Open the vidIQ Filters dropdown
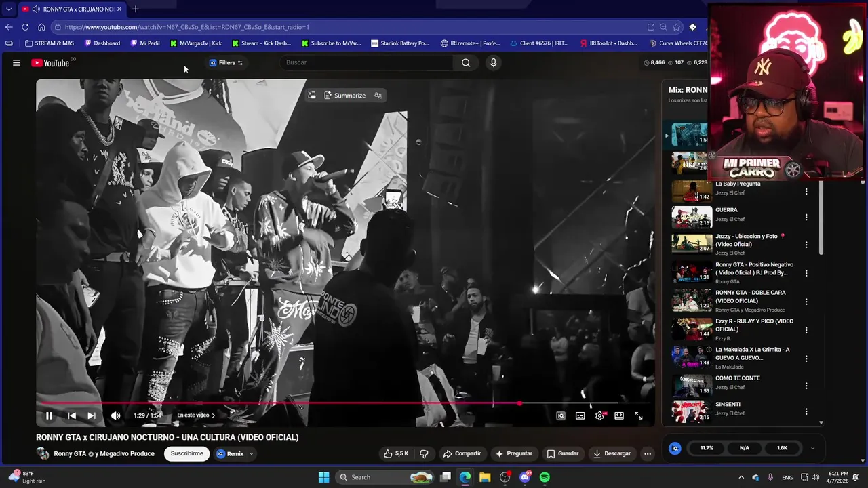This screenshot has height=488, width=868. pos(226,62)
